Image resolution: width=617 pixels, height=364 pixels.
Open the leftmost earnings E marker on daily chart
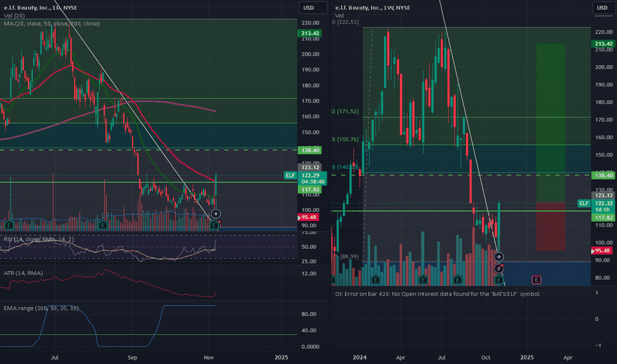(9, 225)
